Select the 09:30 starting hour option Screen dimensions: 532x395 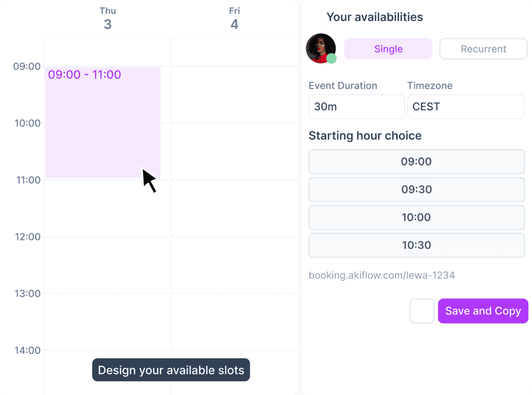pyautogui.click(x=416, y=189)
